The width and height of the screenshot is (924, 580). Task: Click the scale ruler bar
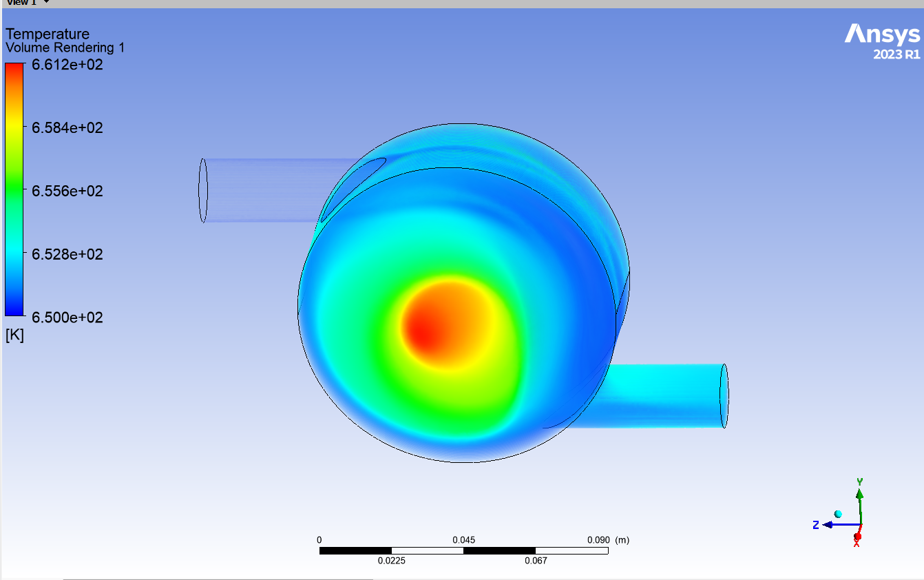(463, 550)
